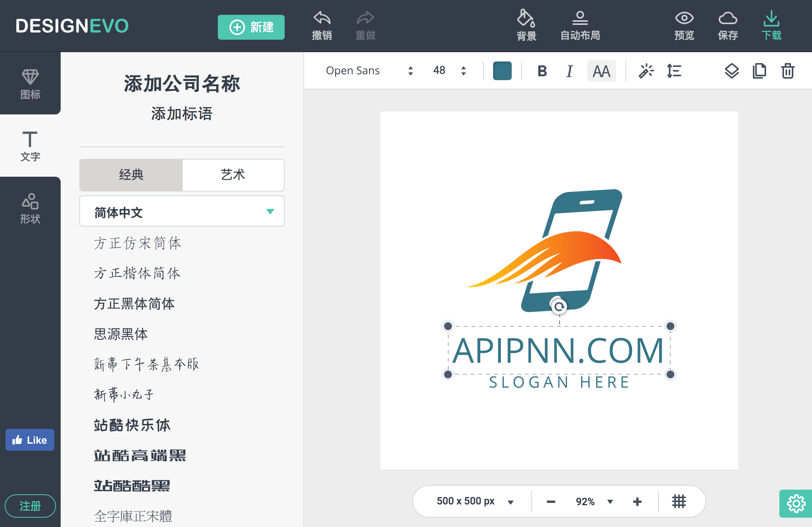
Task: Click the register (注册) button
Action: tap(30, 506)
